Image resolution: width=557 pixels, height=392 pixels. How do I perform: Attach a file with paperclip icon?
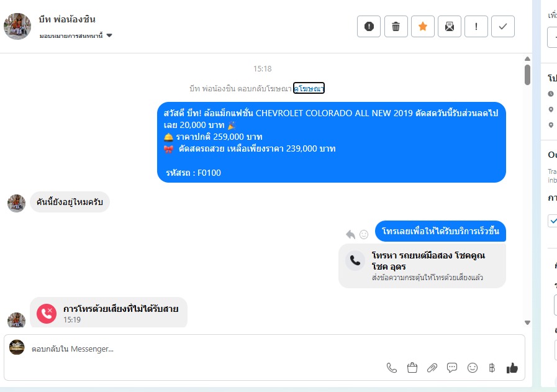click(432, 368)
